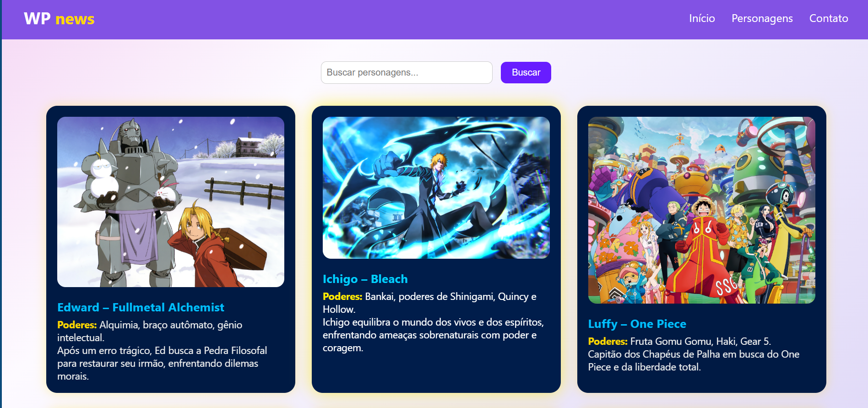
Task: Click Luffy's Chapéus de Palha description text
Action: coord(694,360)
